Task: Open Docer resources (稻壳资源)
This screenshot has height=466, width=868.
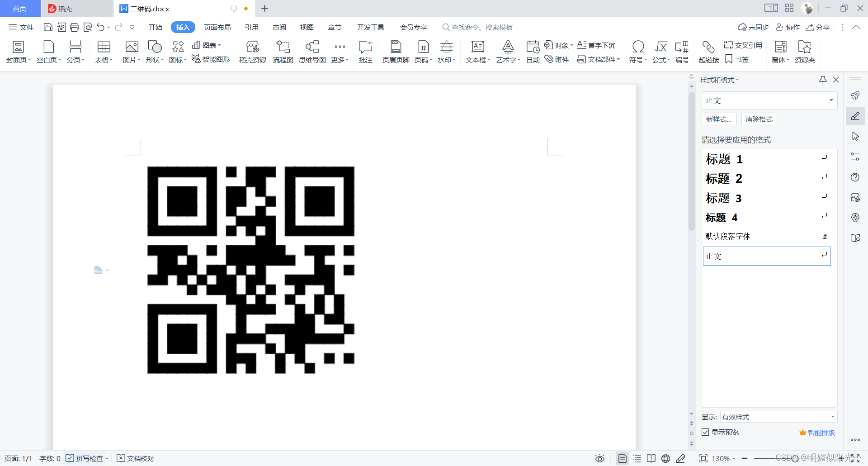Action: click(253, 52)
